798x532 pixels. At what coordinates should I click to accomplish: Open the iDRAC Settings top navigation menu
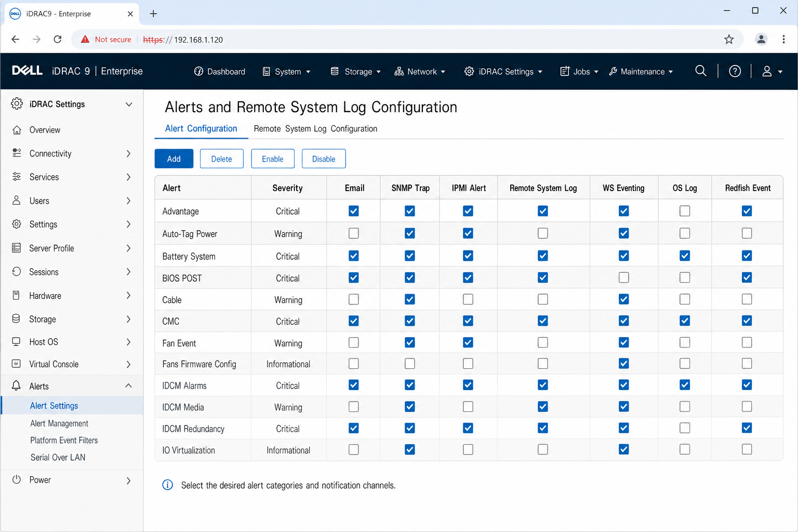(503, 71)
